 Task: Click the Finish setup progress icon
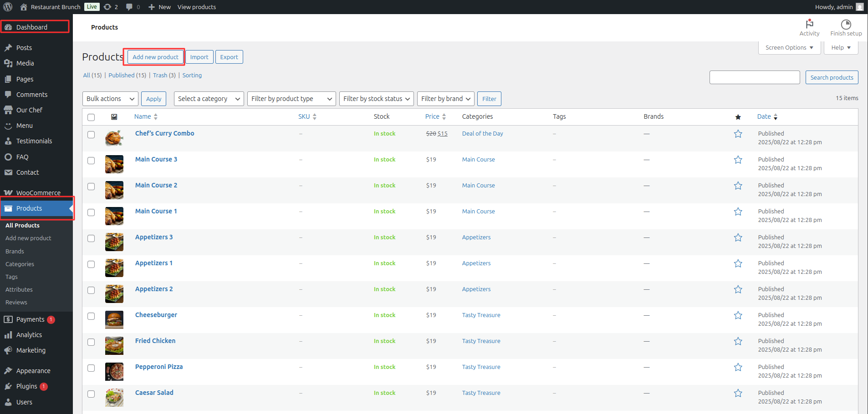[846, 24]
